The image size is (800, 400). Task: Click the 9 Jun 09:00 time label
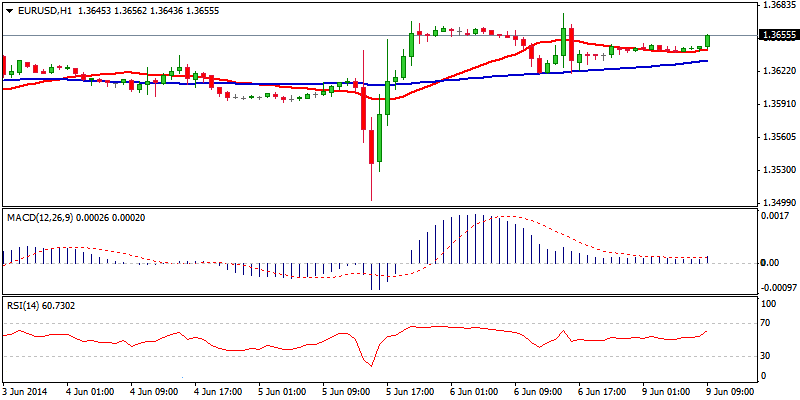tap(730, 392)
